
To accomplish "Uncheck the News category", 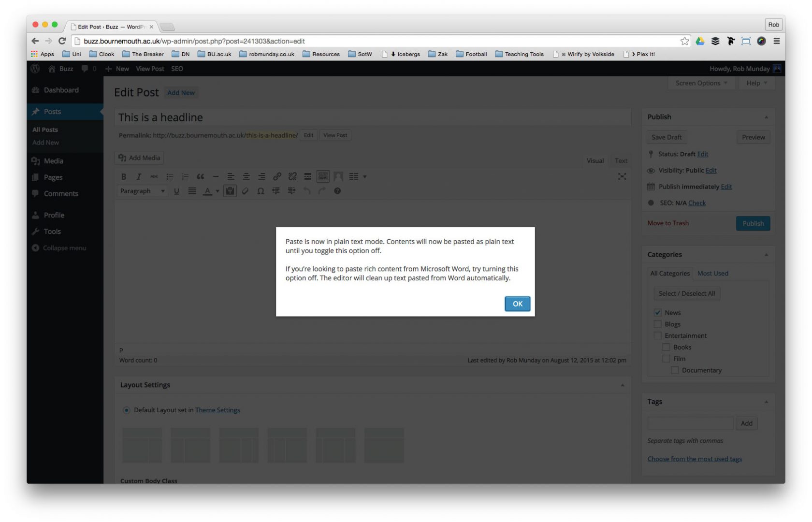I will pyautogui.click(x=657, y=312).
